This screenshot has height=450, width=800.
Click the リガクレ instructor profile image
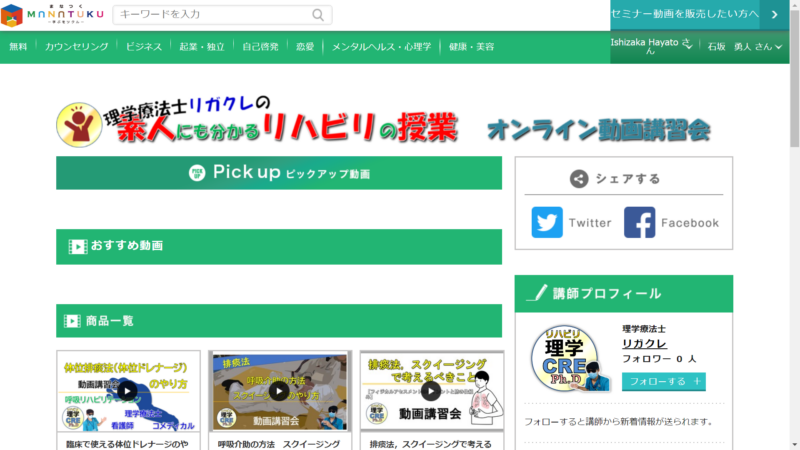click(566, 360)
